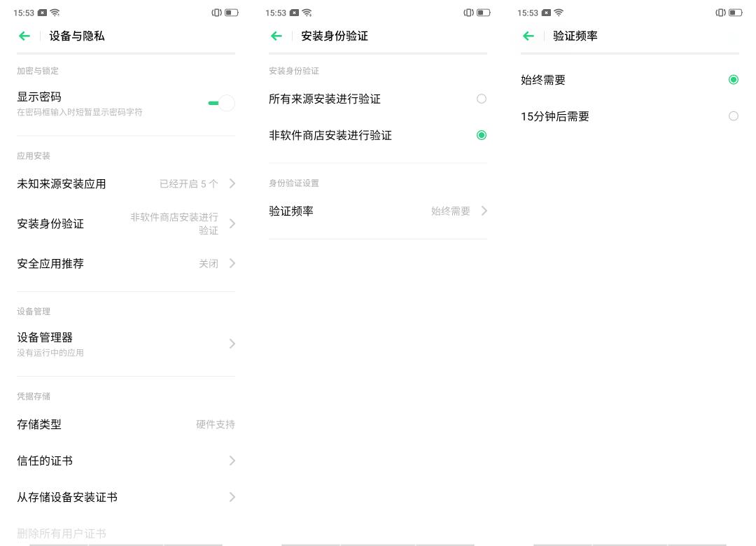756x546 pixels.
Task: Open 安全应用推荐 settings entry
Action: [126, 264]
